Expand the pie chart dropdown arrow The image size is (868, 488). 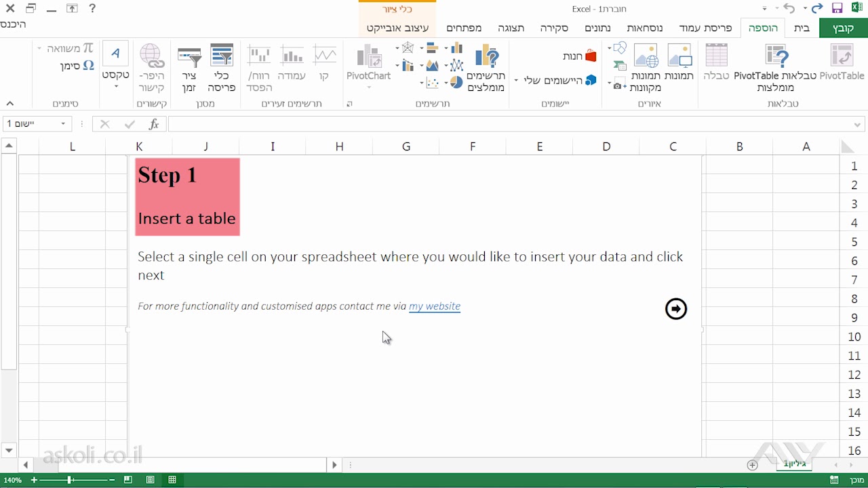pos(446,83)
